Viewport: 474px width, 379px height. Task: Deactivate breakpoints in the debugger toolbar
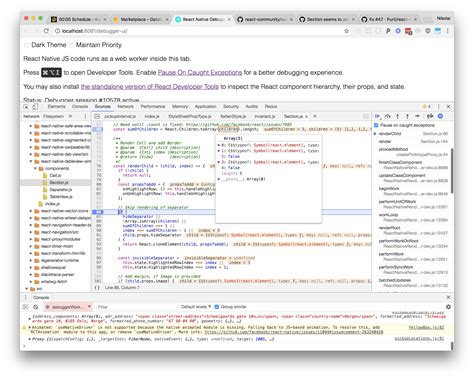tap(430, 116)
